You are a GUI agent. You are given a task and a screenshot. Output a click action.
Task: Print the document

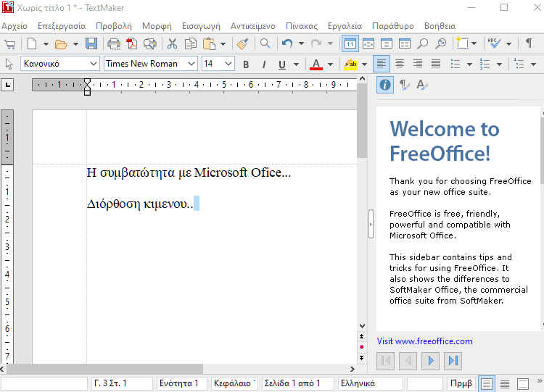click(x=114, y=44)
